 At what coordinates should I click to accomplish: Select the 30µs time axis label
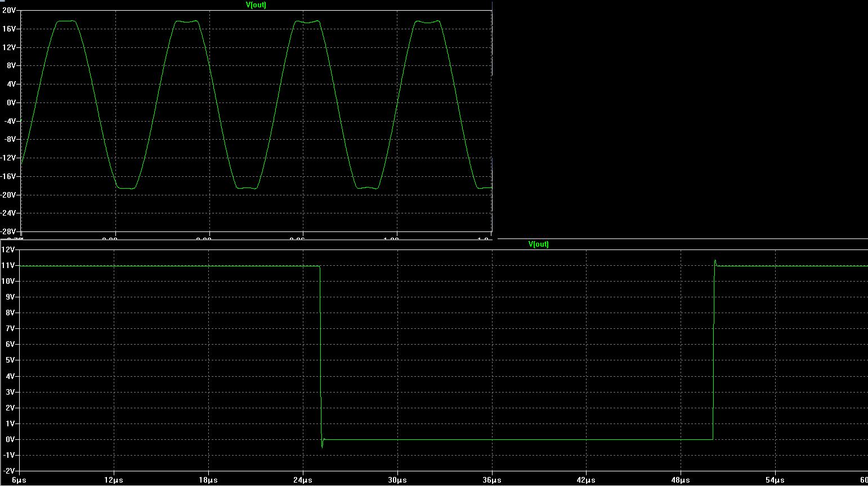click(397, 480)
